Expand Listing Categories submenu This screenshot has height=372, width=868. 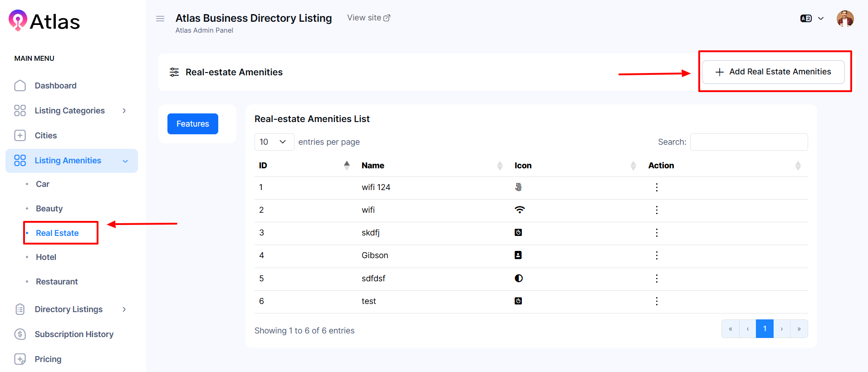pos(124,111)
